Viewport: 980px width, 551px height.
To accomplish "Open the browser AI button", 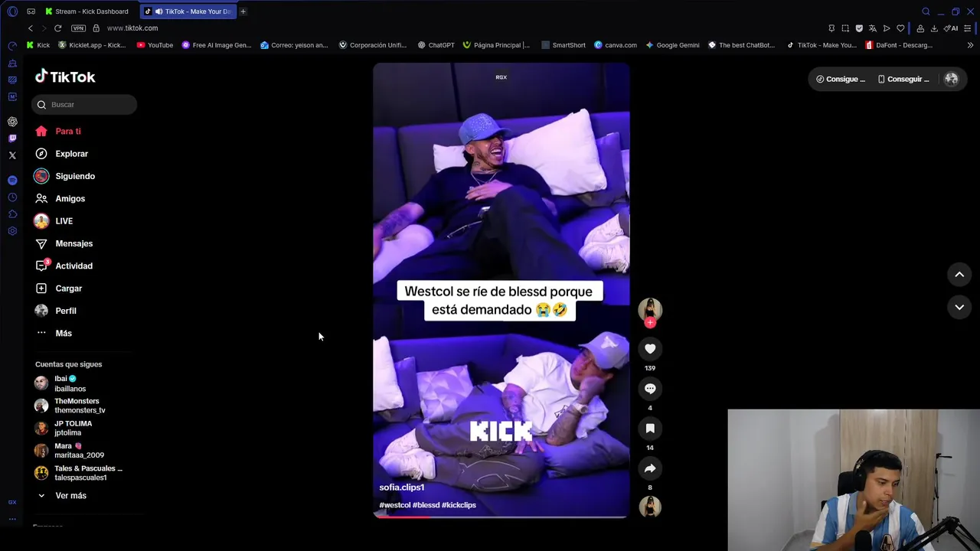I will point(951,28).
